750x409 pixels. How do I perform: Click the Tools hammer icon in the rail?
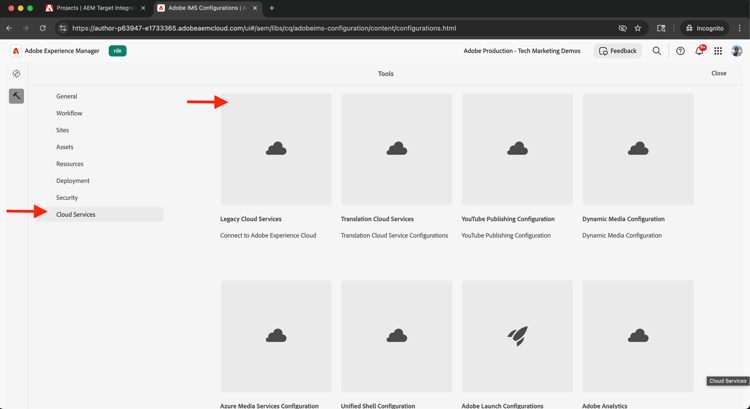click(16, 96)
